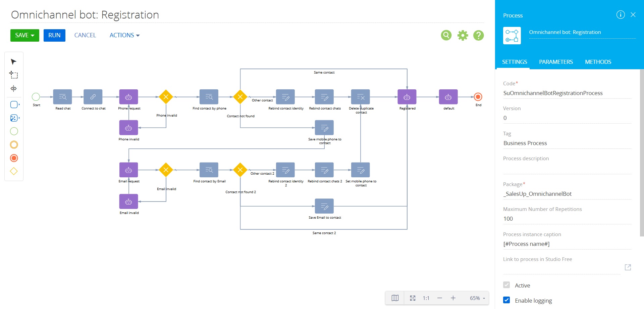Toggle the minimap view icon
This screenshot has height=309, width=644.
point(395,298)
